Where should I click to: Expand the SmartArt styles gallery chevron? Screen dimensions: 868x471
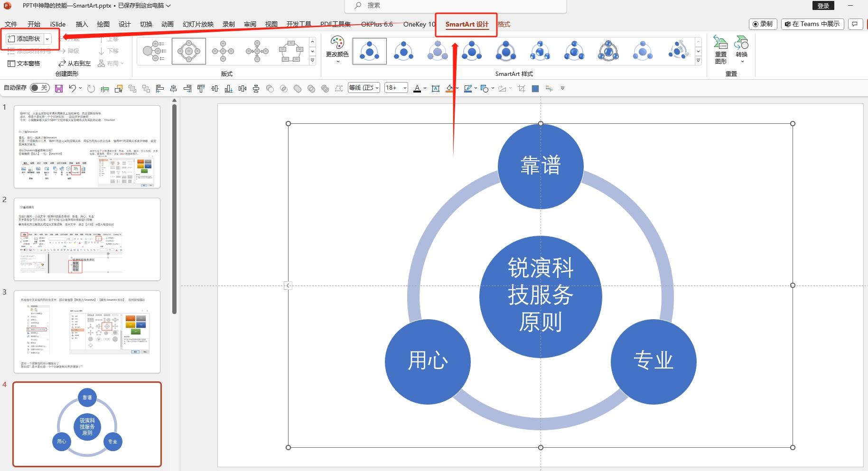(698, 60)
